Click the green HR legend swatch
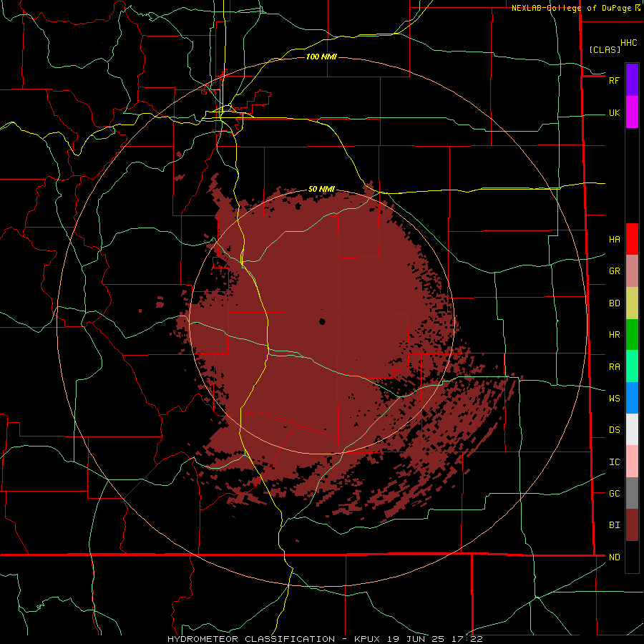The image size is (644, 644). click(x=632, y=335)
